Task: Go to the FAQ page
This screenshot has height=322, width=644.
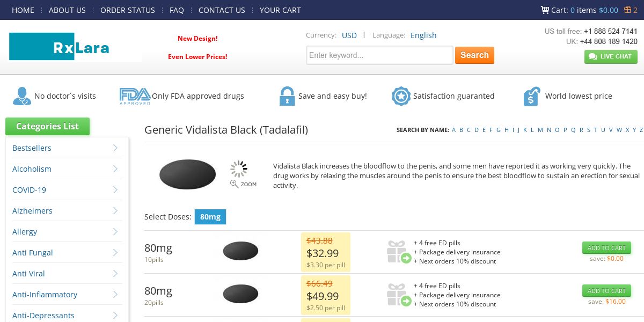Action: [177, 10]
